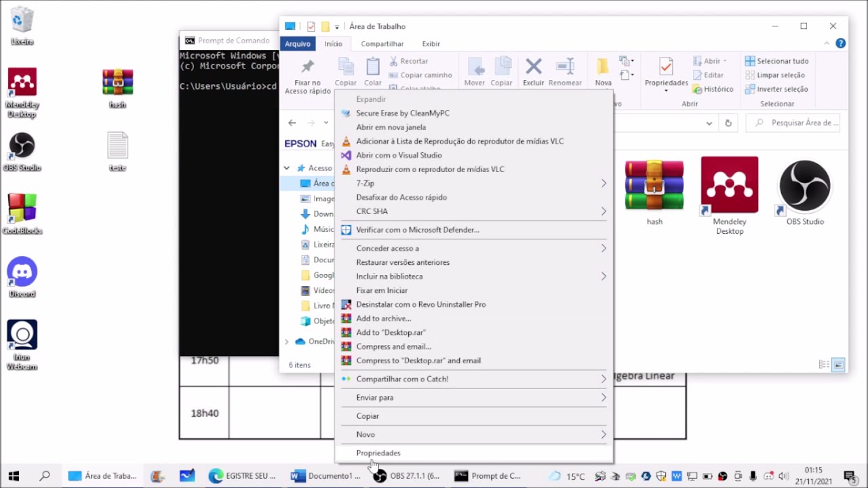Choose Fixar em Iniciar
The image size is (868, 488).
click(x=475, y=290)
